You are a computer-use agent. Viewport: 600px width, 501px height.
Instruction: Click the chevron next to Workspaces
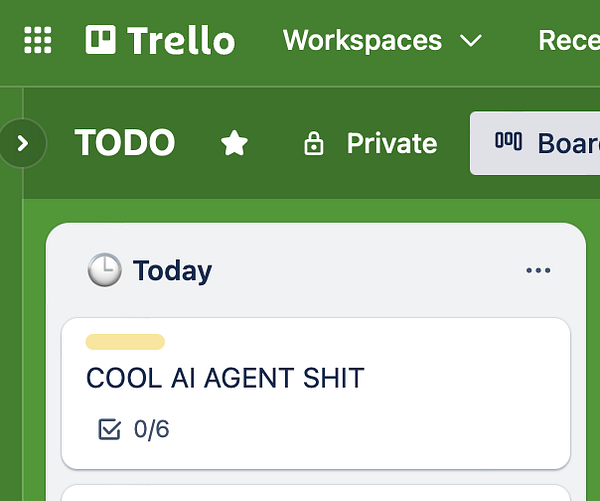coord(470,41)
